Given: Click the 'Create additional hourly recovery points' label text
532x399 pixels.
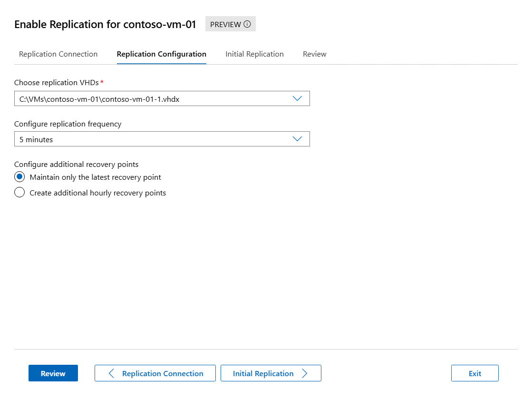Looking at the screenshot, I should click(97, 193).
